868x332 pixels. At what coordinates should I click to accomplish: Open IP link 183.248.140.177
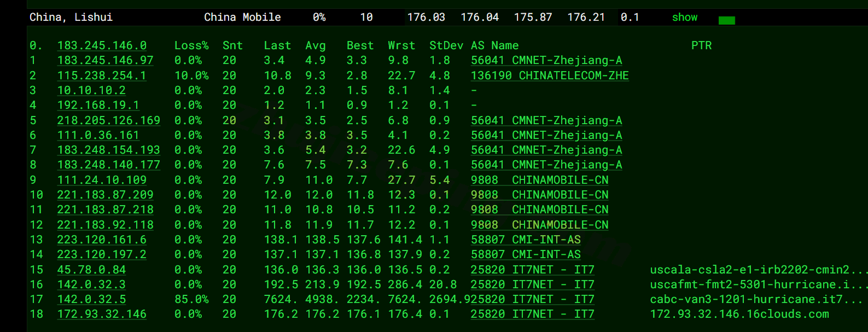tap(109, 165)
